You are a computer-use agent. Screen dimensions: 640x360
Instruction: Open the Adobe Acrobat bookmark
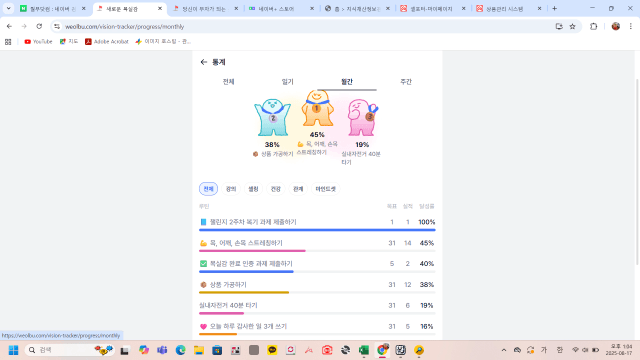pyautogui.click(x=107, y=42)
